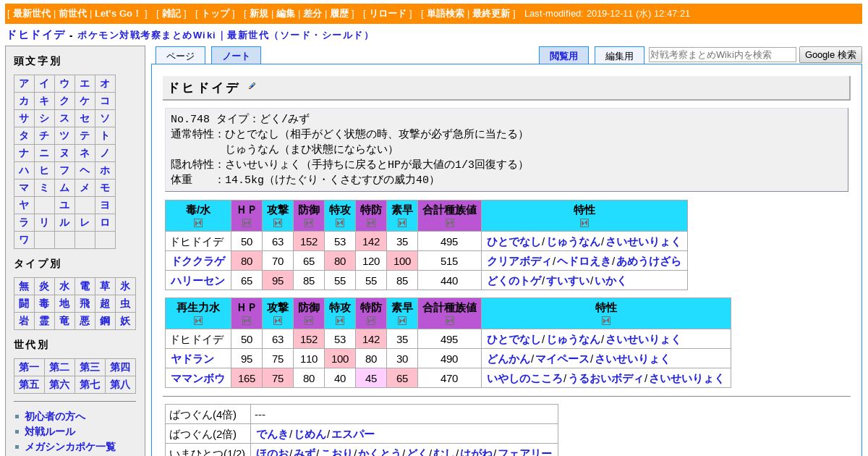Select 毒 type in the タイプ別 grid
The width and height of the screenshot is (868, 456).
tap(44, 303)
